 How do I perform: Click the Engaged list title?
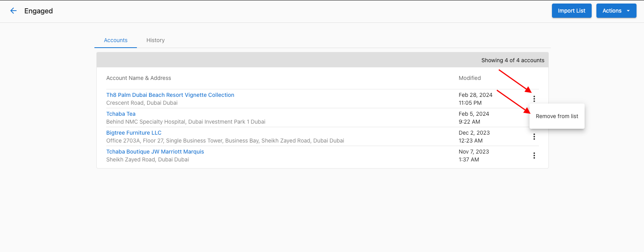click(x=39, y=11)
